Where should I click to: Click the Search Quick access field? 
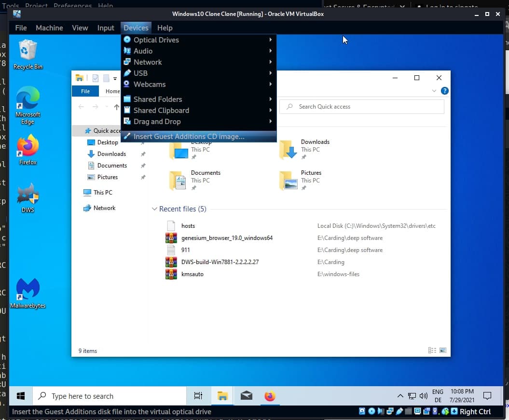pyautogui.click(x=362, y=107)
